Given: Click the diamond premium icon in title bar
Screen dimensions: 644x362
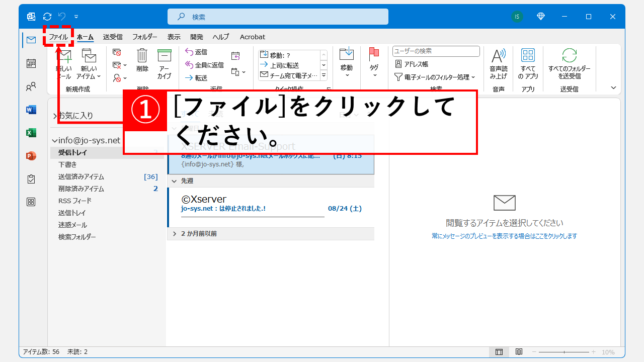Looking at the screenshot, I should pos(541,17).
